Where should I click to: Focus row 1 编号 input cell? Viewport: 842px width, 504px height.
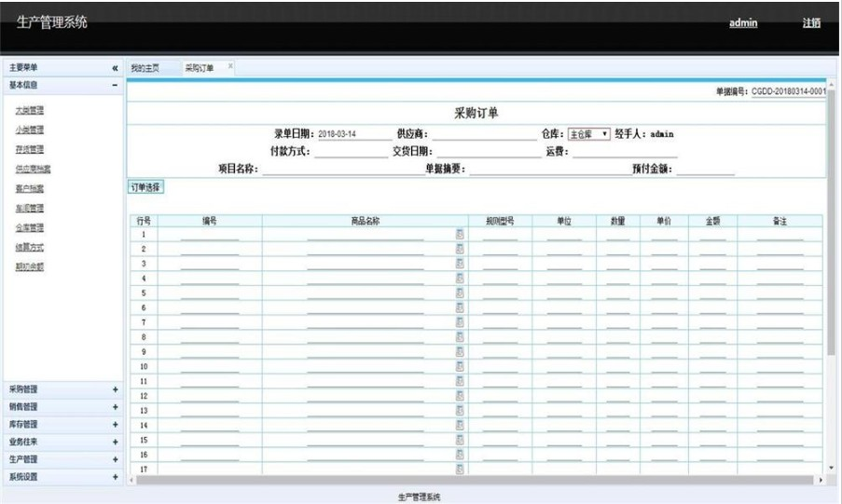pos(210,235)
